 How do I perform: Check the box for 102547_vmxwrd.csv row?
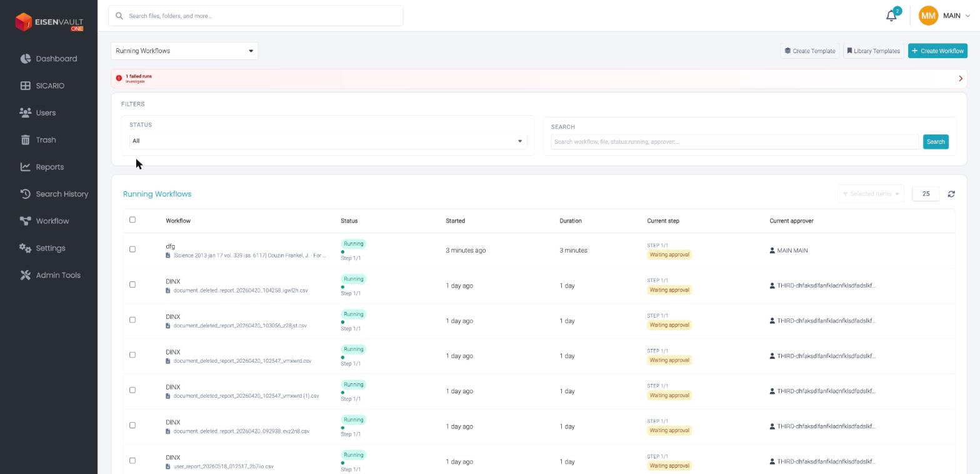132,355
